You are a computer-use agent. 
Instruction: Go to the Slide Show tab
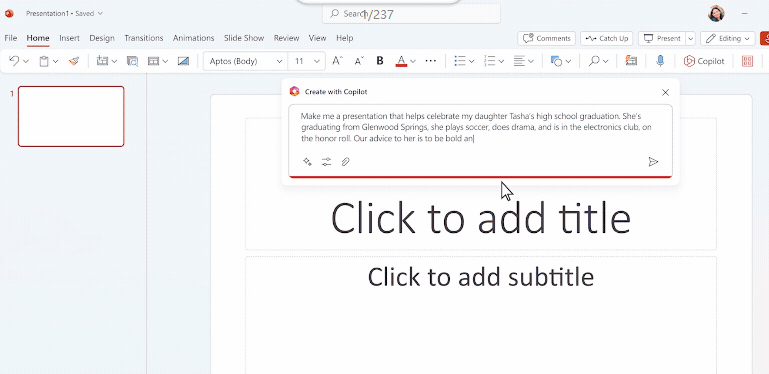coord(244,38)
